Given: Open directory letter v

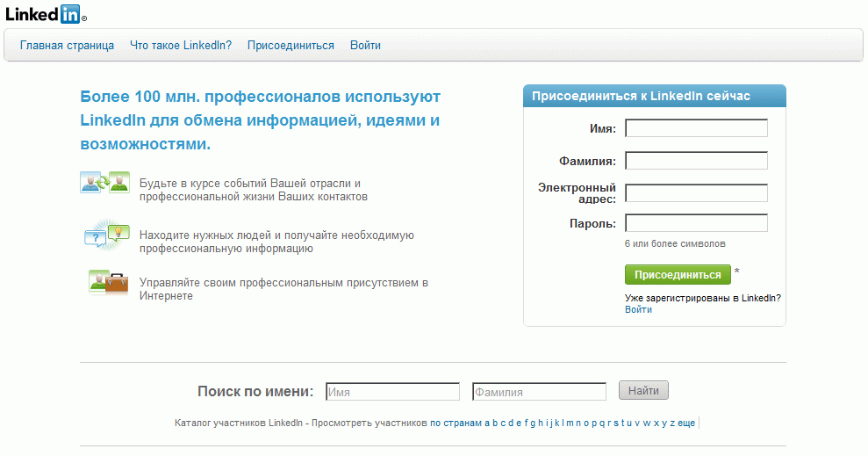Looking at the screenshot, I should coord(637,423).
